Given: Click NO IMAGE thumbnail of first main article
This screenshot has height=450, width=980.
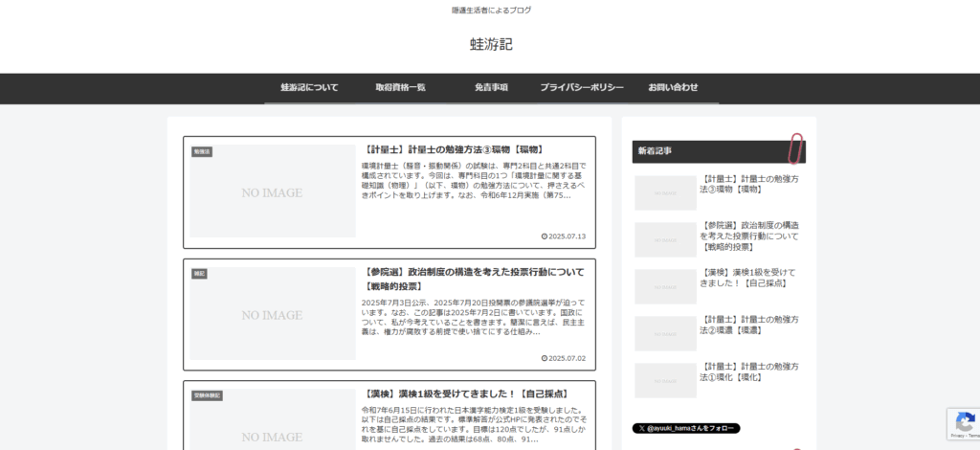Looking at the screenshot, I should click(272, 192).
